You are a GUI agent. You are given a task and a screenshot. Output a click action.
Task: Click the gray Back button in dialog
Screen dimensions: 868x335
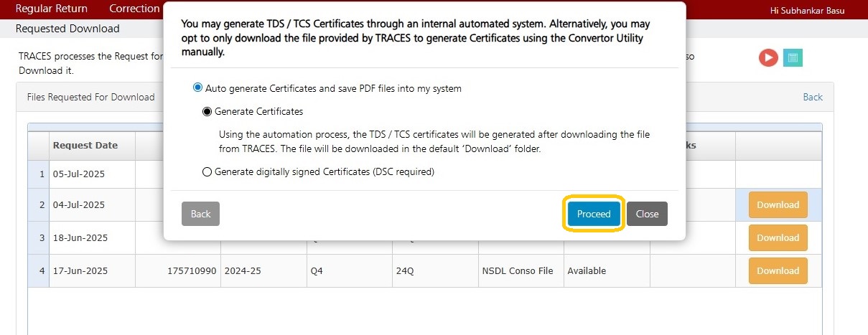click(201, 214)
